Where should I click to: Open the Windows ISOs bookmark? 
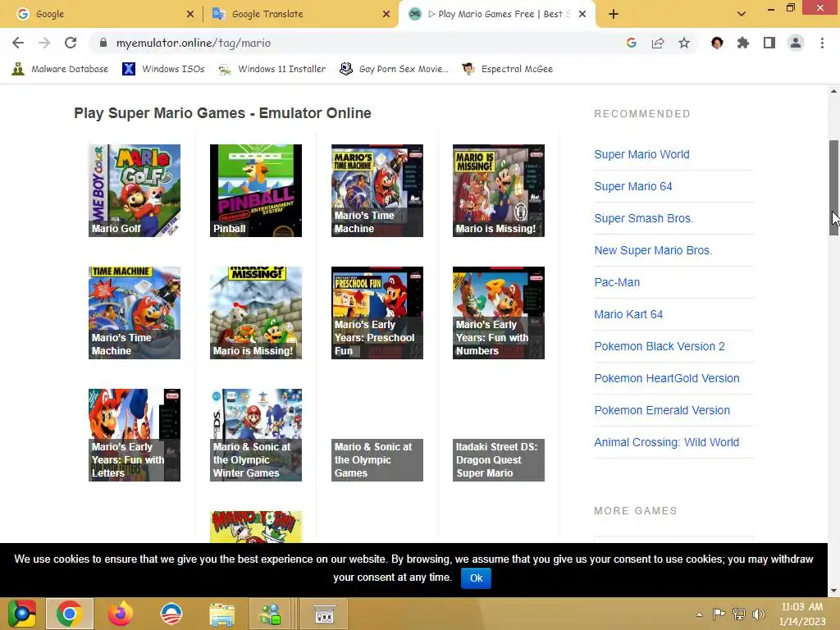point(163,69)
